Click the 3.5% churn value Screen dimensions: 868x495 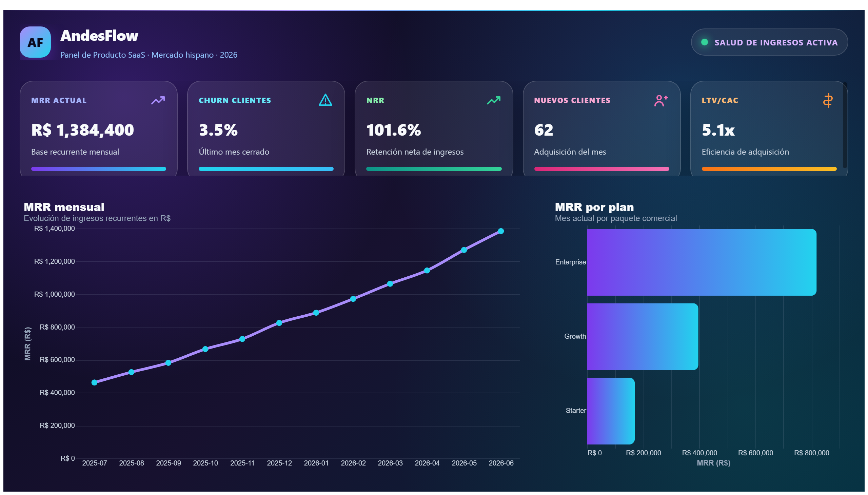[x=218, y=130]
